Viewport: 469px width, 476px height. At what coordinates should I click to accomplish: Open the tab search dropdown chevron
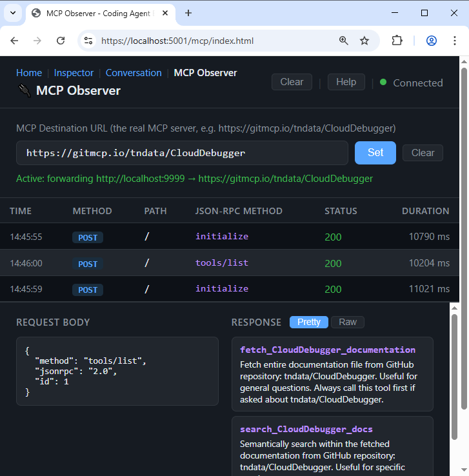pos(13,13)
